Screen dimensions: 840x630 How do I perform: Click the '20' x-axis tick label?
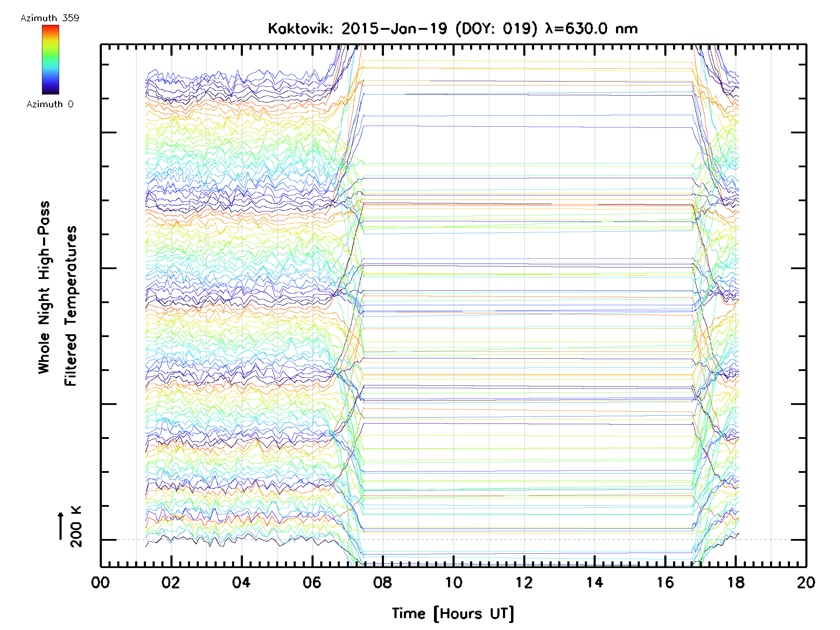[806, 582]
